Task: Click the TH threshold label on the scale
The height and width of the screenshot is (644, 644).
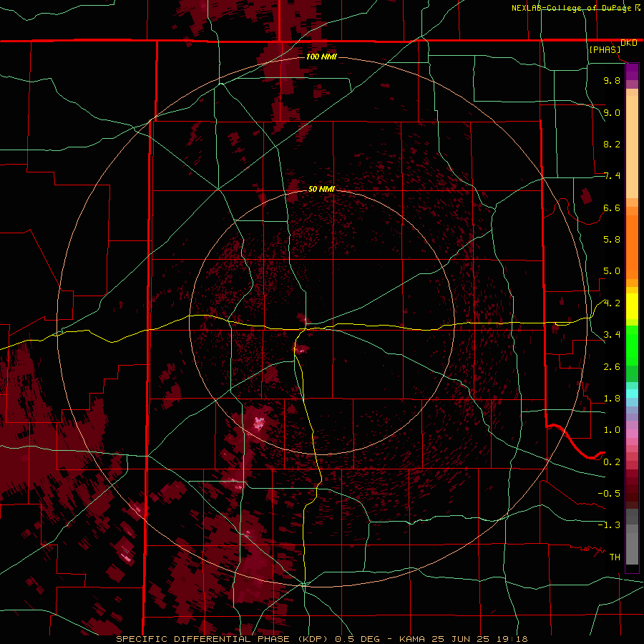Action: click(615, 557)
